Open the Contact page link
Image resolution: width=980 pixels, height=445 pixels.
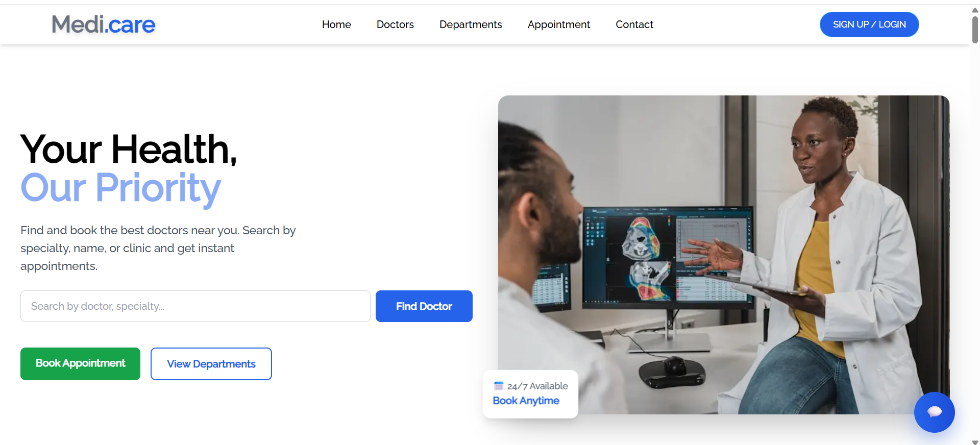click(634, 24)
